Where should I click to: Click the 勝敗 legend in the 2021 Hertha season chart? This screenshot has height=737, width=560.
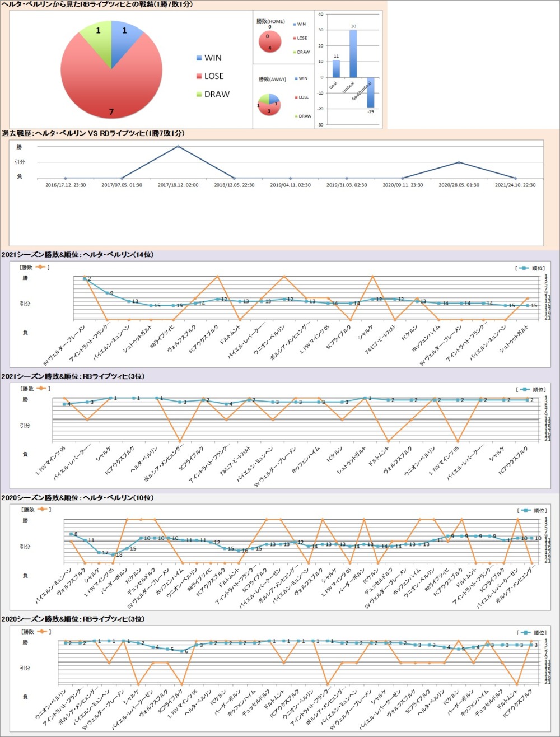pyautogui.click(x=35, y=267)
